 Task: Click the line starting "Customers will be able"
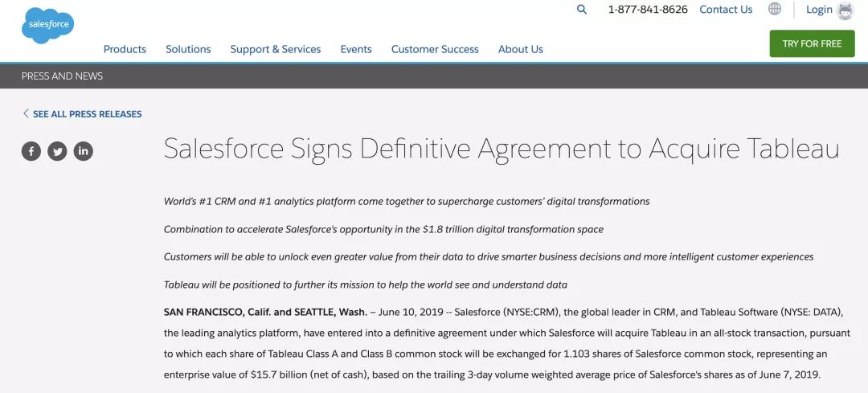click(x=489, y=257)
